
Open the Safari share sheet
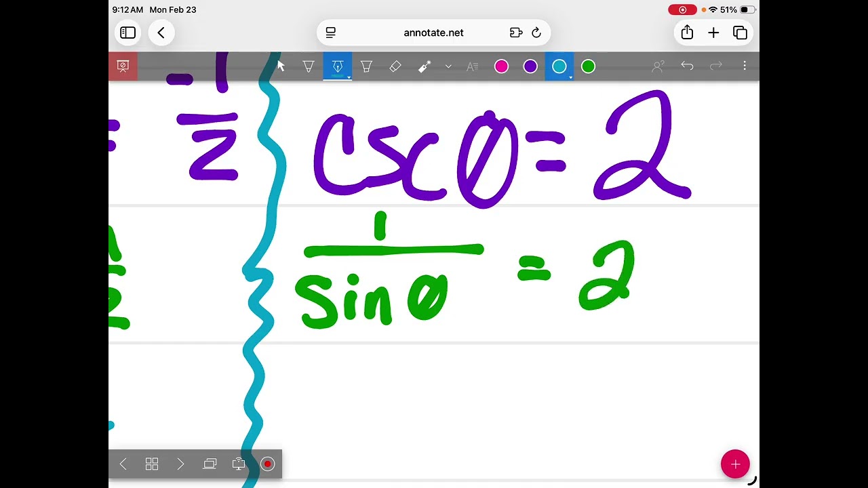point(687,33)
